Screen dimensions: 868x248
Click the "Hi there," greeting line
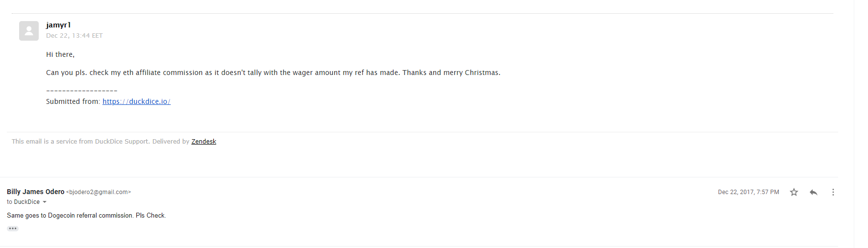60,54
